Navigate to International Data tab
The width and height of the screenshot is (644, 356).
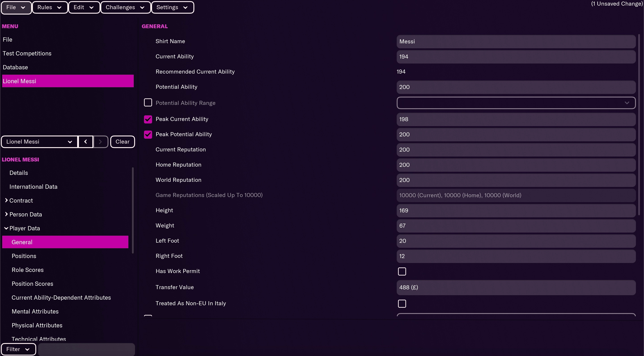click(33, 186)
